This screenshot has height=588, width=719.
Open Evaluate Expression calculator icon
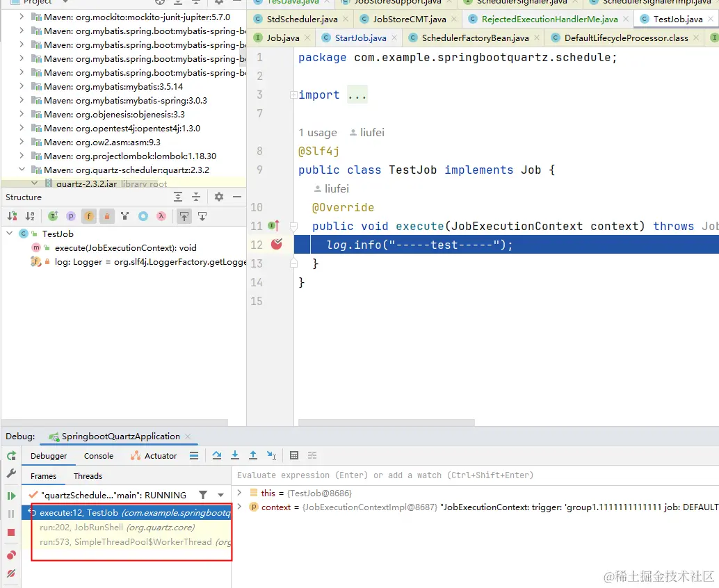(294, 455)
